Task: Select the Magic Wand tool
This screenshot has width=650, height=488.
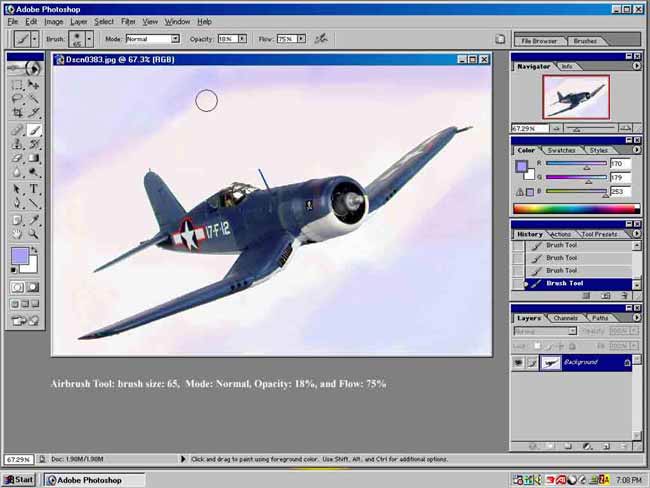Action: [x=34, y=99]
